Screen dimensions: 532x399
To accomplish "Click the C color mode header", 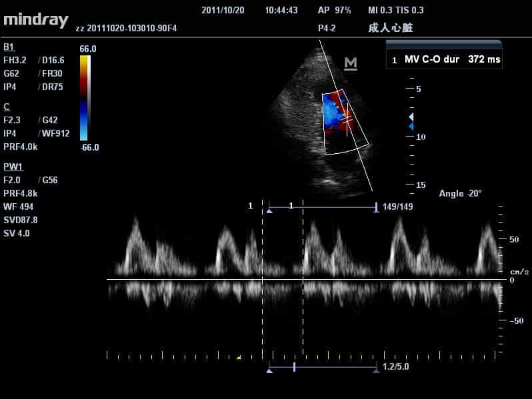I will [7, 107].
